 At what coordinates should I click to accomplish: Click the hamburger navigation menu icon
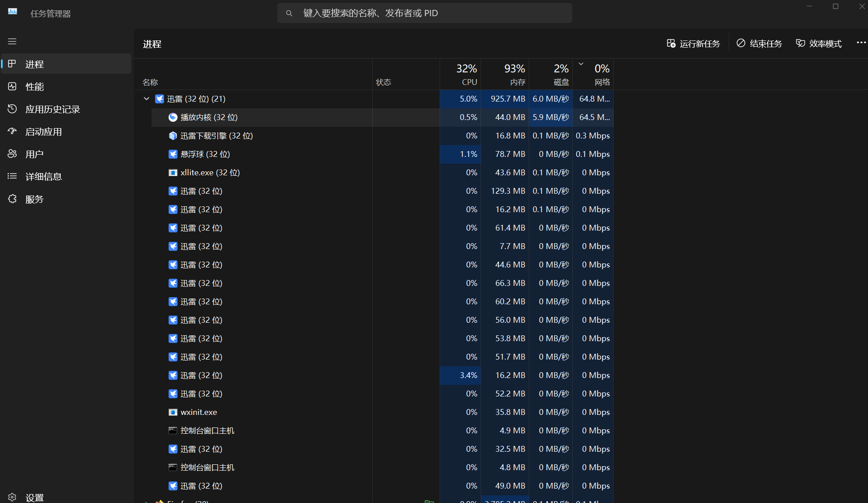[12, 41]
